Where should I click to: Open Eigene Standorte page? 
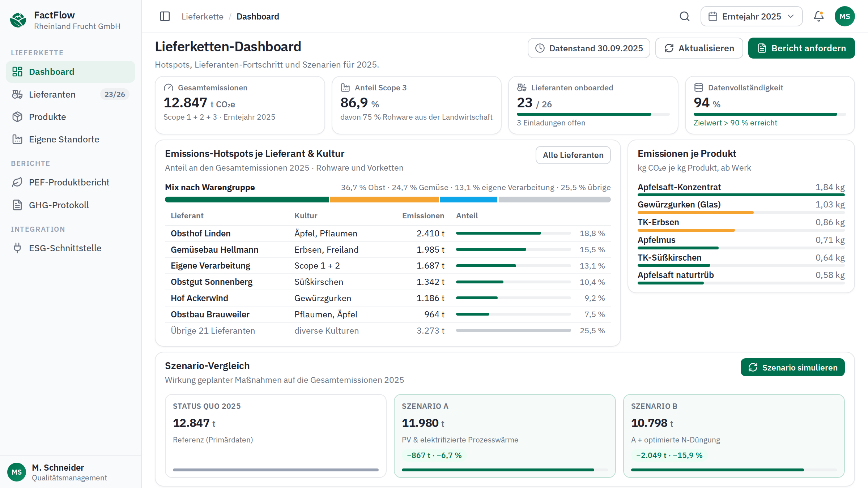[x=71, y=139]
